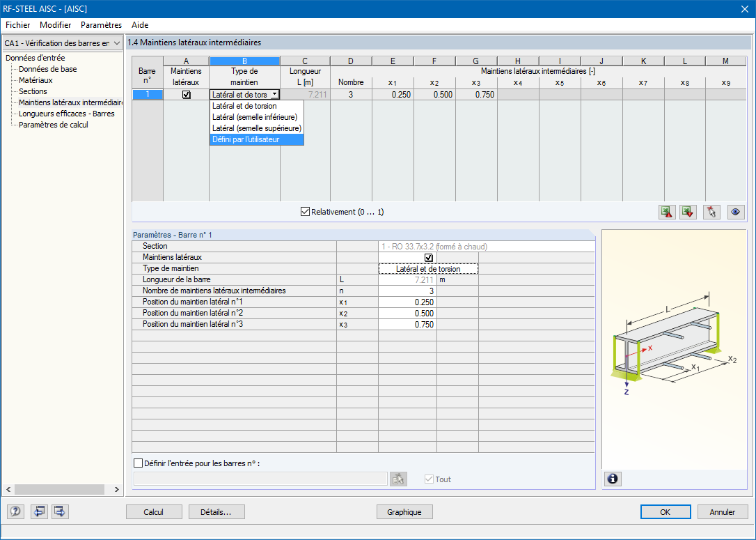Enable Définir l'entrée pour les barres n°

(138, 463)
